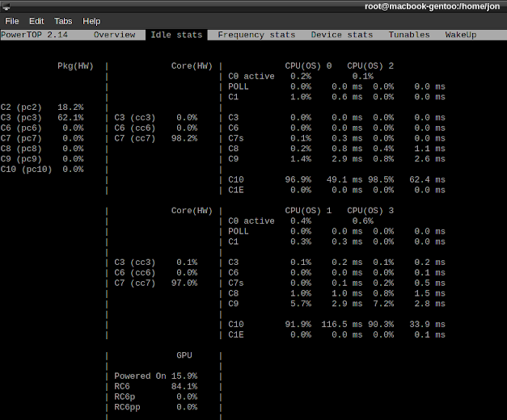Click the PowerTOP 2.14 label
The image size is (507, 420).
click(34, 35)
